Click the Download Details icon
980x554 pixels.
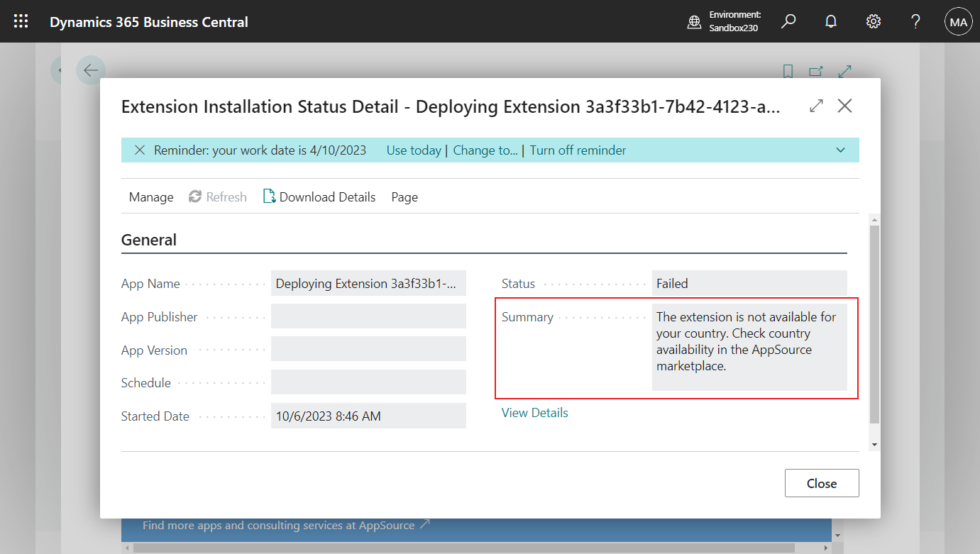point(269,196)
